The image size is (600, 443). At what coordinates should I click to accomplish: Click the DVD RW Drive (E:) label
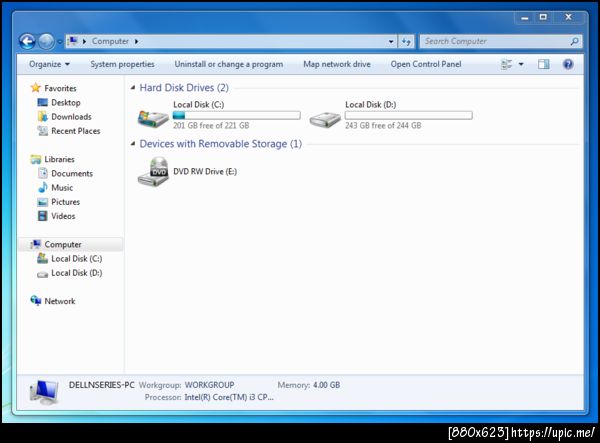pos(205,171)
